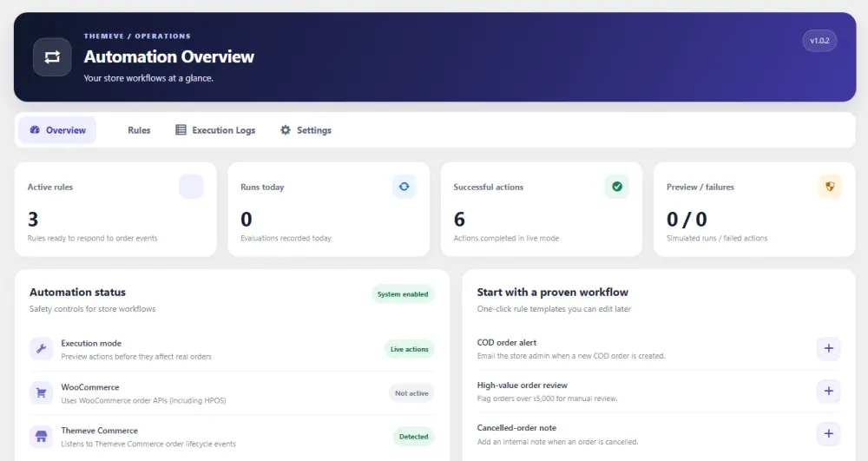Click 'Actions completed in live mode' text
This screenshot has width=868, height=461.
click(506, 238)
